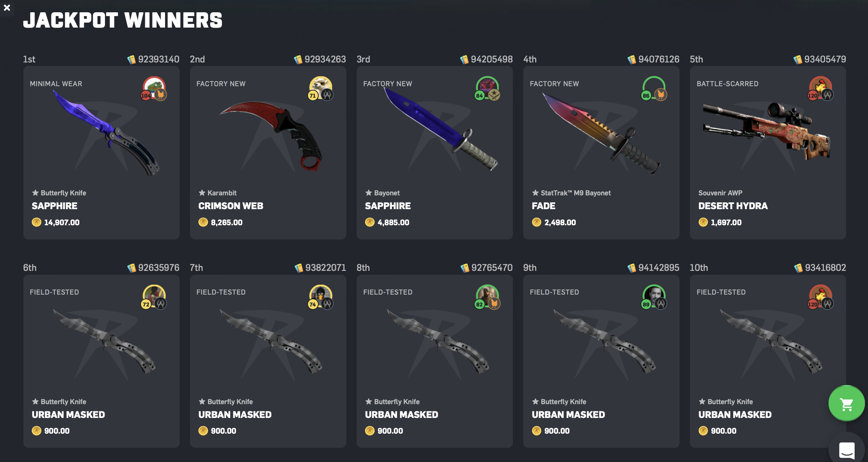Select the Butterfly Knife Sapphire image
The width and height of the screenshot is (868, 462).
pyautogui.click(x=106, y=133)
